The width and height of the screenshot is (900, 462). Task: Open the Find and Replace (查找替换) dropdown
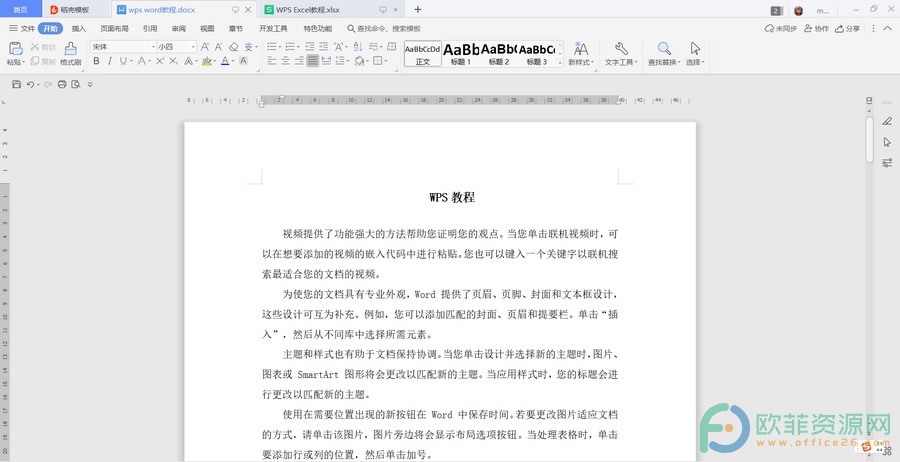pyautogui.click(x=664, y=62)
